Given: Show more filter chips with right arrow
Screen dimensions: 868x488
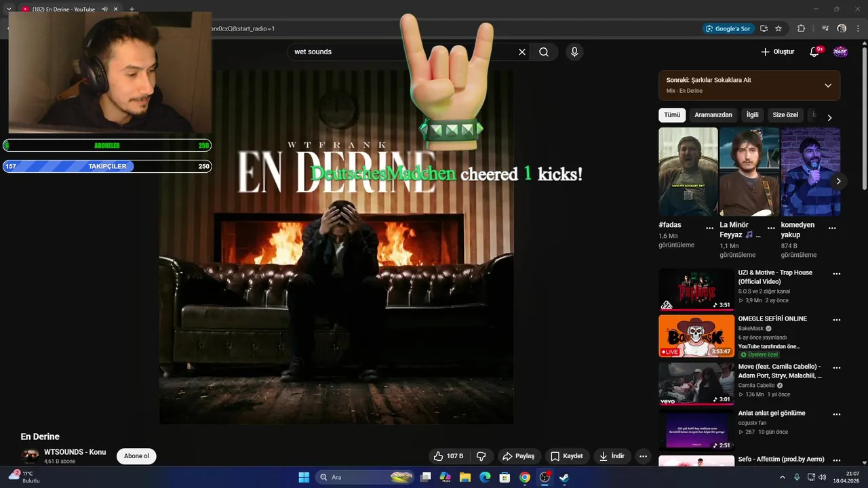Looking at the screenshot, I should (x=829, y=117).
